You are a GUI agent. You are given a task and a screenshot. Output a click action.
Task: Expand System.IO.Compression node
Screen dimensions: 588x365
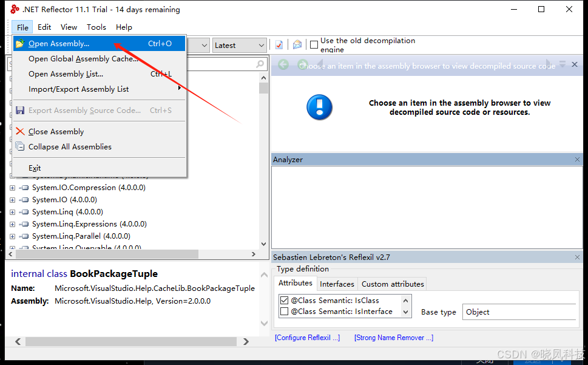tap(12, 188)
